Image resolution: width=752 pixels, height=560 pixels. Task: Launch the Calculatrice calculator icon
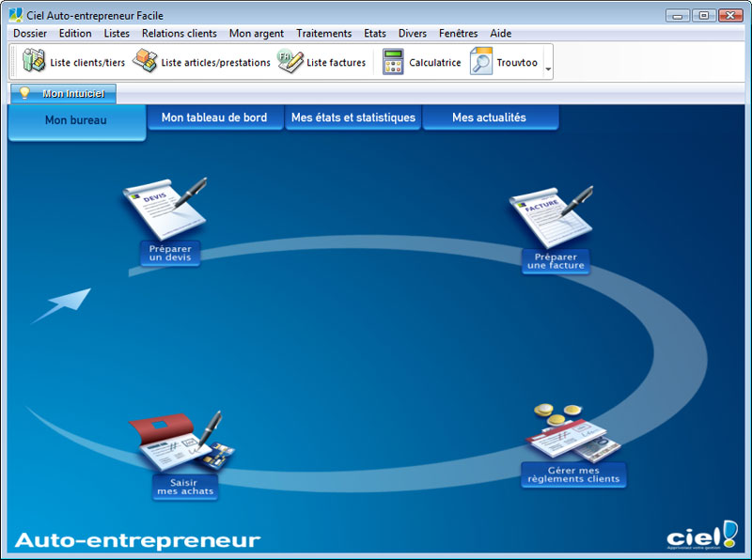393,62
